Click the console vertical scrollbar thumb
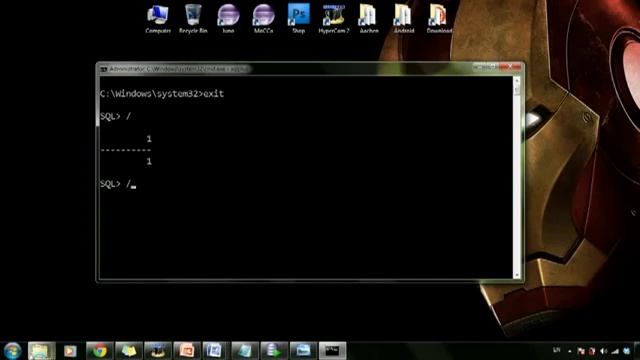The height and width of the screenshot is (360, 640). click(517, 89)
